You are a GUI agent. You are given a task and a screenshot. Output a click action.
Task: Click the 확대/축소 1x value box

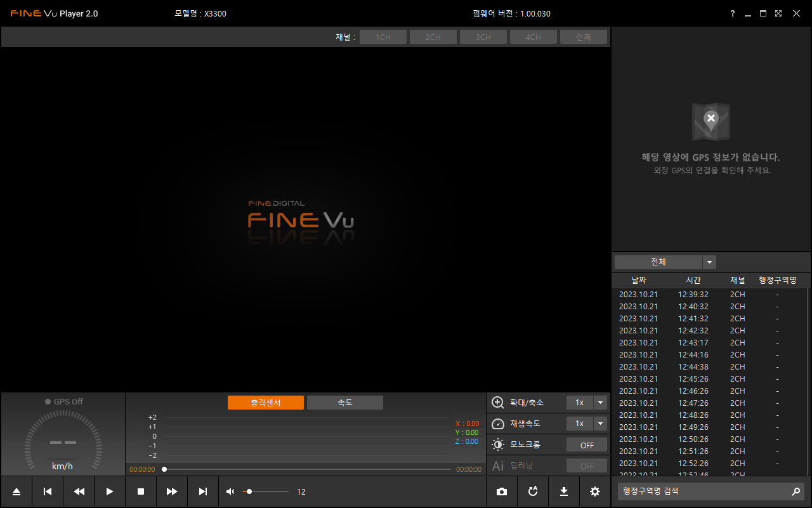pyautogui.click(x=580, y=403)
